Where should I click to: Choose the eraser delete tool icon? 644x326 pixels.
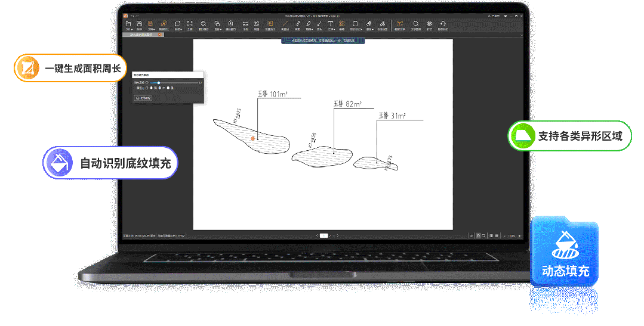(x=369, y=24)
